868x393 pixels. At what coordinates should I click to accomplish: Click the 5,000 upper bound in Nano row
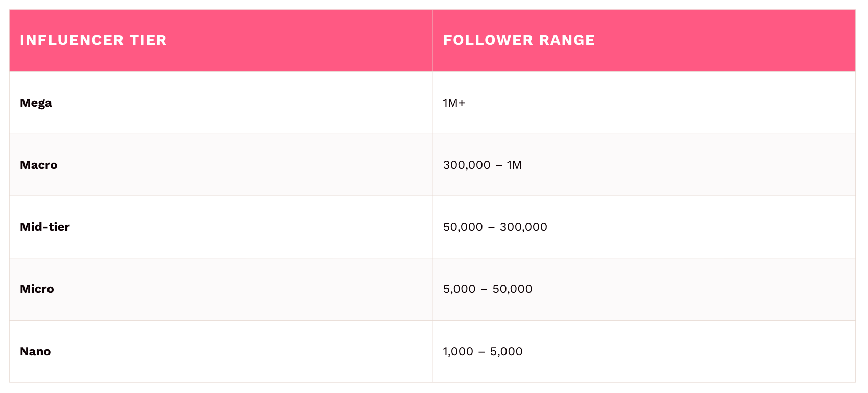506,351
